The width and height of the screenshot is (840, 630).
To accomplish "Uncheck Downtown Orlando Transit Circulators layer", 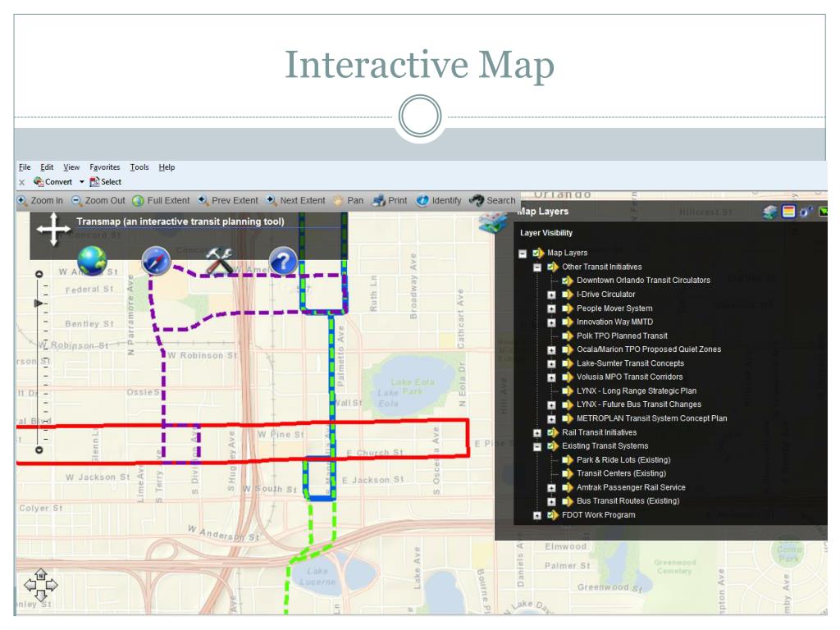I will pyautogui.click(x=567, y=281).
